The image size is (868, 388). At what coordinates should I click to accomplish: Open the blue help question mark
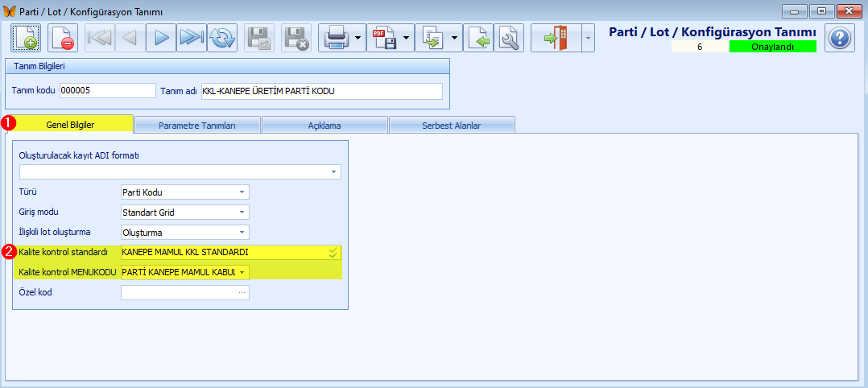coord(839,38)
